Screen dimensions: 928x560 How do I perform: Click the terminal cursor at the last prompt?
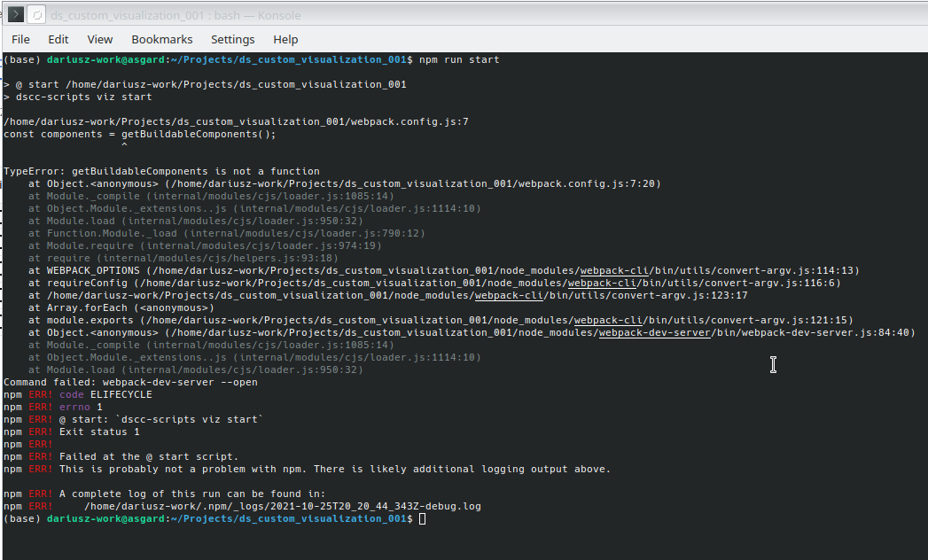point(422,518)
